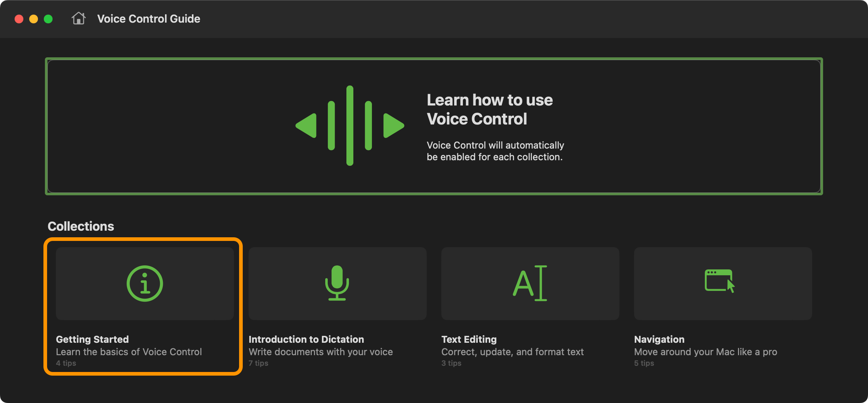Open the microphone Dictation icon tile

pos(338,284)
